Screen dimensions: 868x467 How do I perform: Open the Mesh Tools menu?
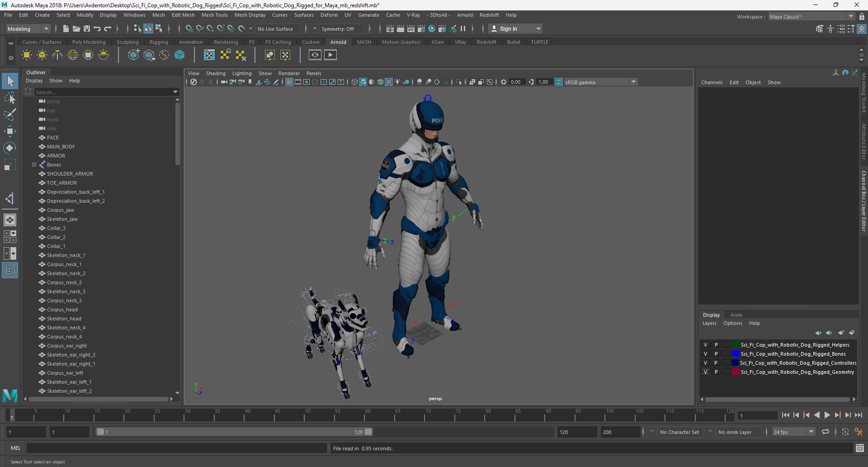click(214, 15)
